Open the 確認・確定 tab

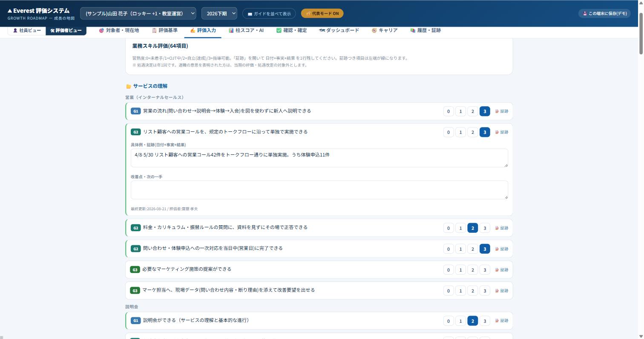[291, 31]
